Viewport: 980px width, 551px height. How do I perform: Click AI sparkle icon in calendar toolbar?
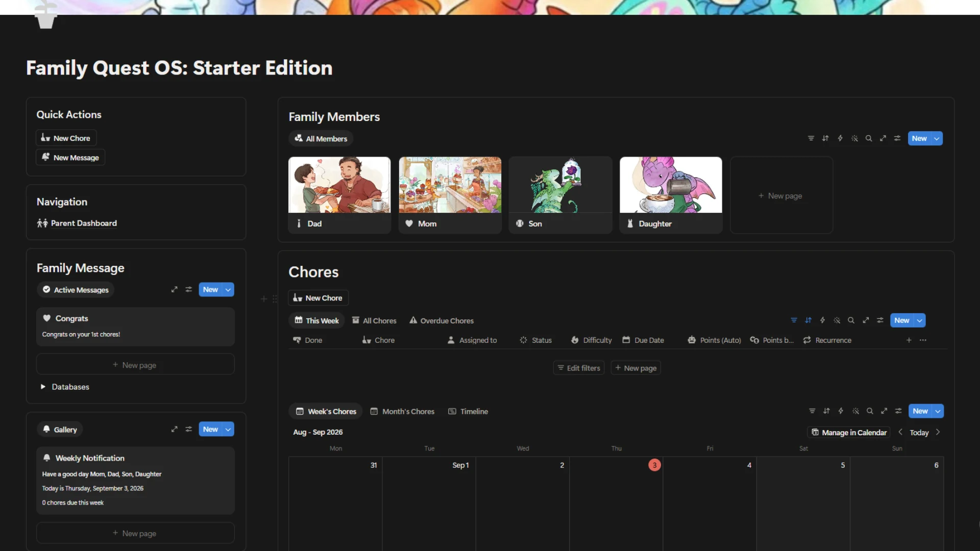pos(855,411)
